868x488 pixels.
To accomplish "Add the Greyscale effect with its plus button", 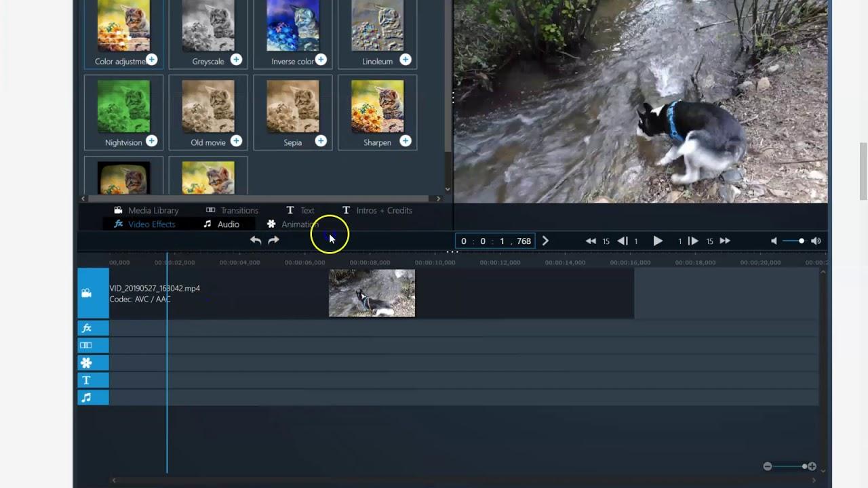I will [236, 60].
